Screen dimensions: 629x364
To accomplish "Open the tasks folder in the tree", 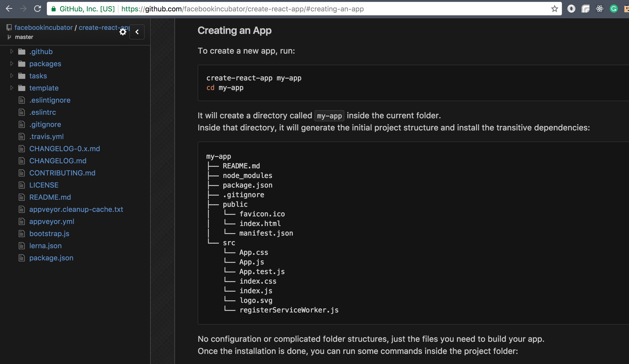I will point(38,76).
